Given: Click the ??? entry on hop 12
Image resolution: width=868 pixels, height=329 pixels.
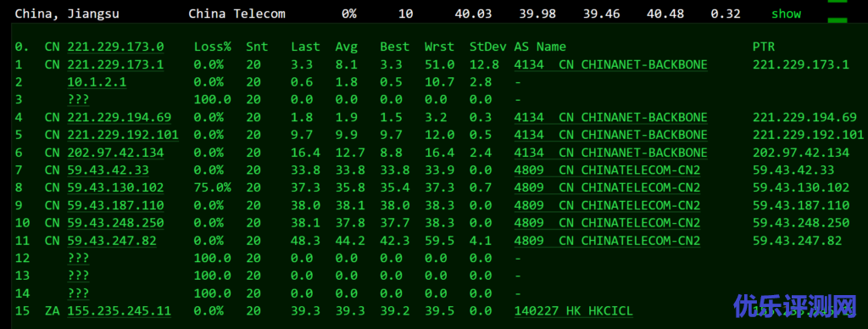Looking at the screenshot, I should click(78, 258).
